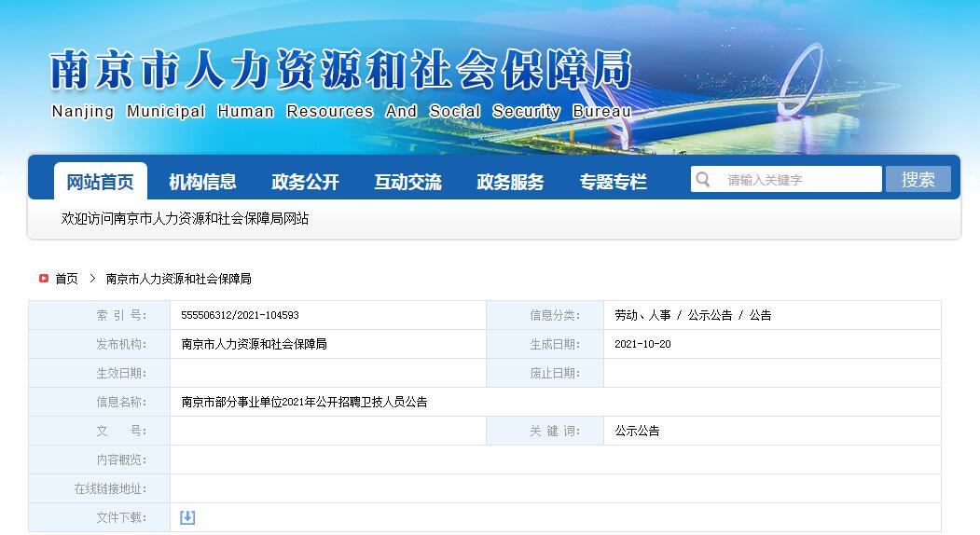Open the 网站首页 tab
The height and width of the screenshot is (535, 980).
point(100,182)
